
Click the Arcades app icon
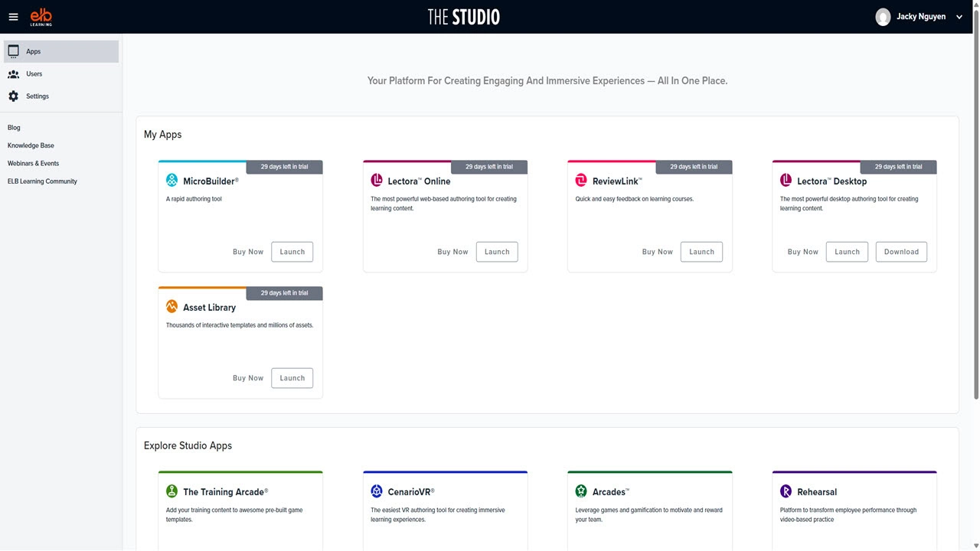click(581, 491)
